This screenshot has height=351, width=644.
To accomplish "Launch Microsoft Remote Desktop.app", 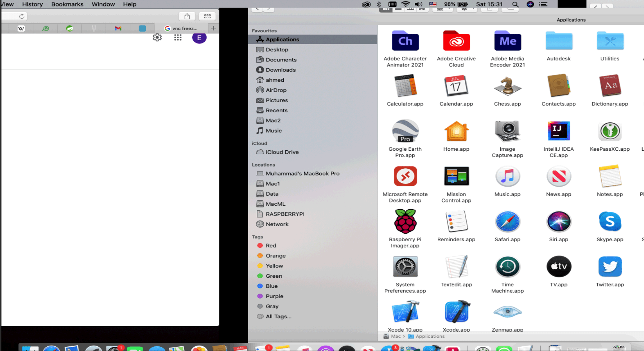I will point(405,176).
